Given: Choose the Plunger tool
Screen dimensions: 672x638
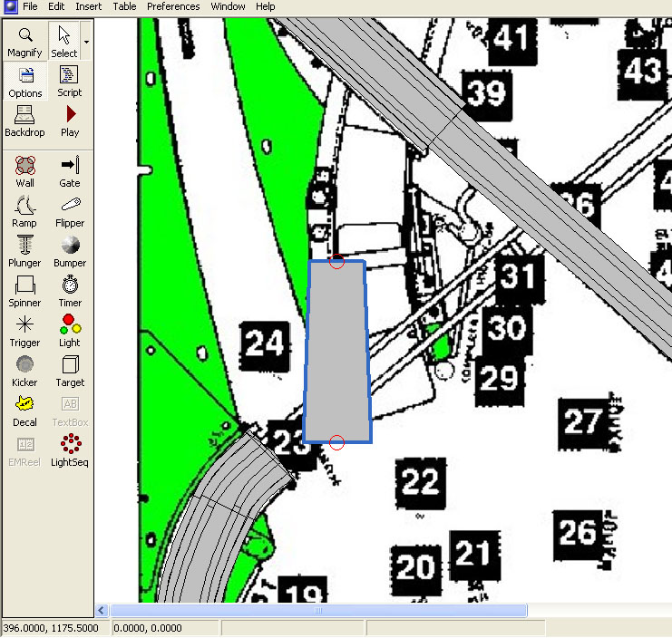Looking at the screenshot, I should point(24,251).
